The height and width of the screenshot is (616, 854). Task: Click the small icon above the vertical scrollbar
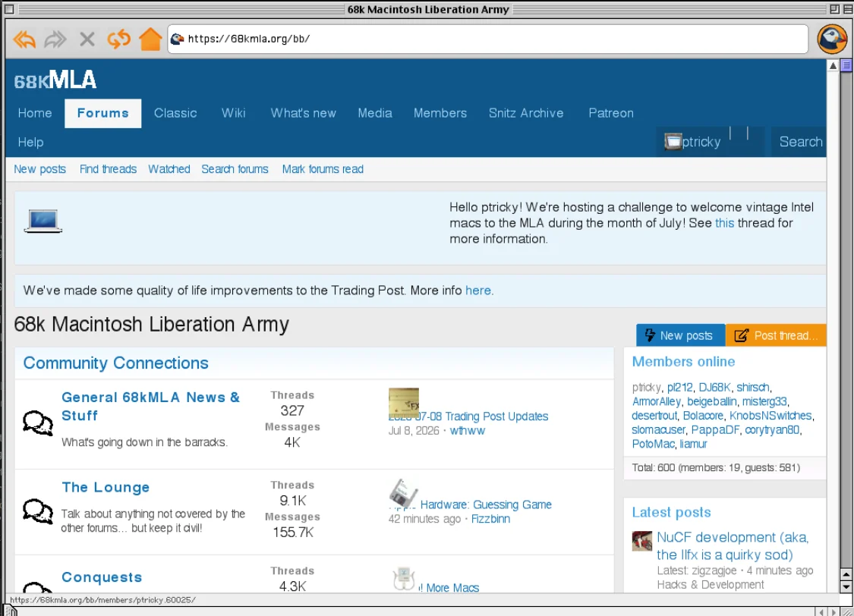point(846,65)
